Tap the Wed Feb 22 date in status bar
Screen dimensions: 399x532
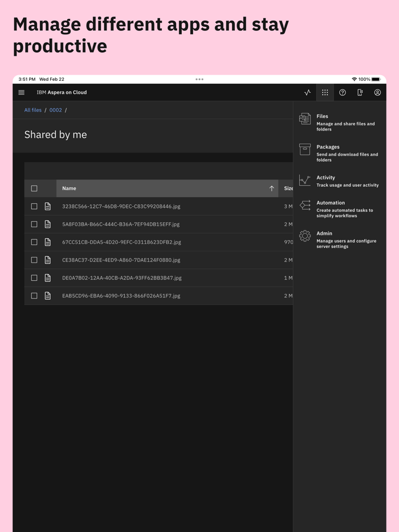(x=52, y=79)
